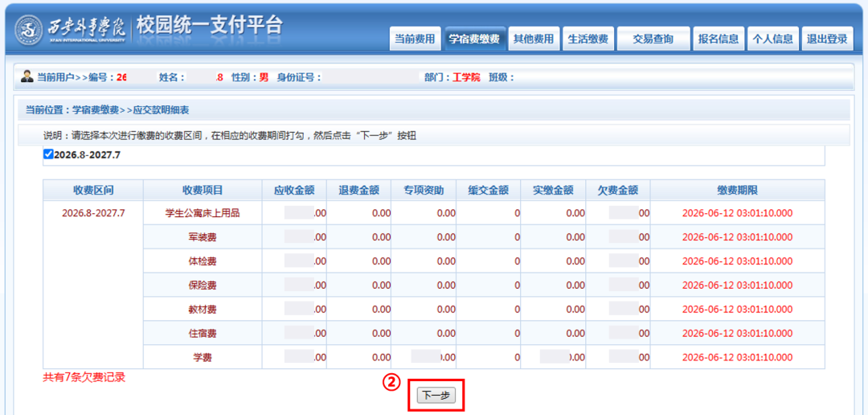This screenshot has width=868, height=415.
Task: Click the payment deadline in the 教材费 row
Action: click(737, 309)
